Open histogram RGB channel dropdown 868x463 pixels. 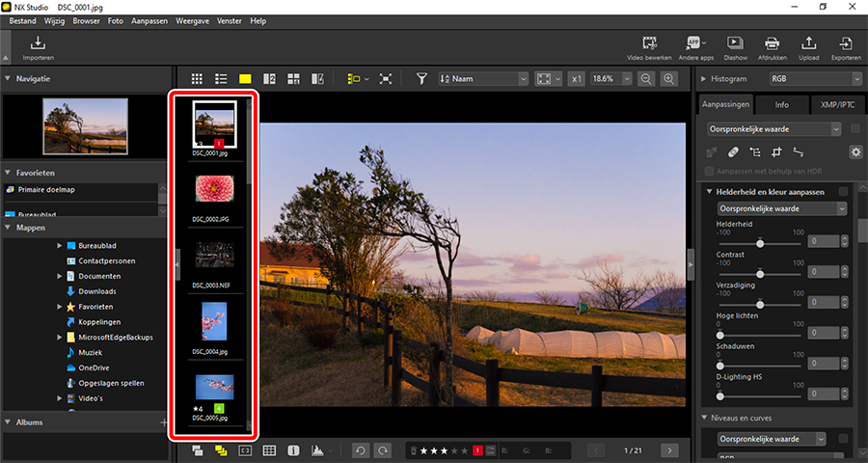point(816,79)
